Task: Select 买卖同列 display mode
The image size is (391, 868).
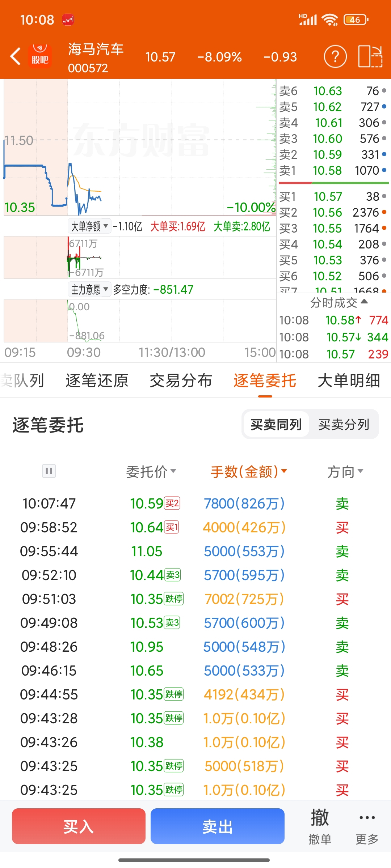Action: 276,424
